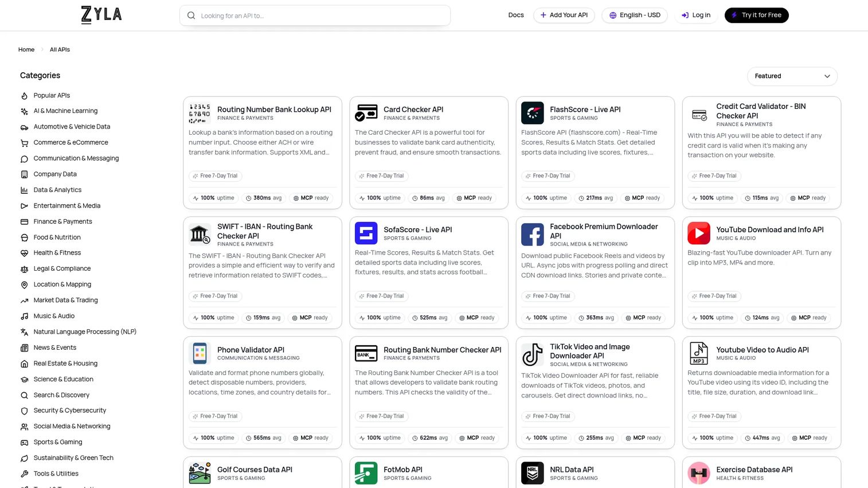
Task: Click the Facebook Premium Downloader logo
Action: [533, 235]
